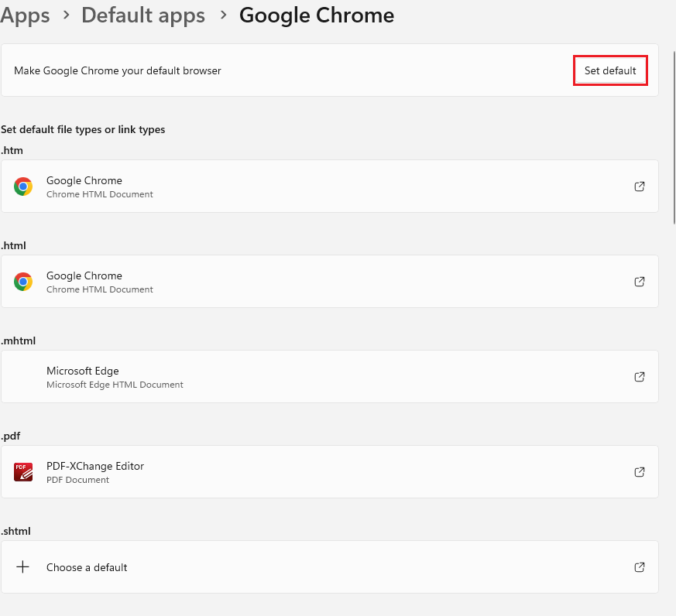The image size is (676, 616).
Task: Click 'Chrome HTML Document' under .htm
Action: click(x=100, y=194)
